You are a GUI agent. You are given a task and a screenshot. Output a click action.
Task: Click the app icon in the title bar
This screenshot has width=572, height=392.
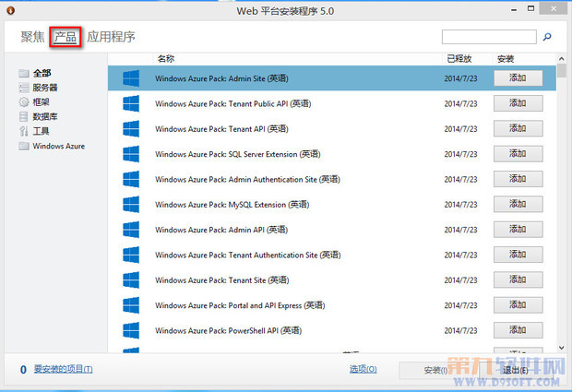tap(10, 10)
